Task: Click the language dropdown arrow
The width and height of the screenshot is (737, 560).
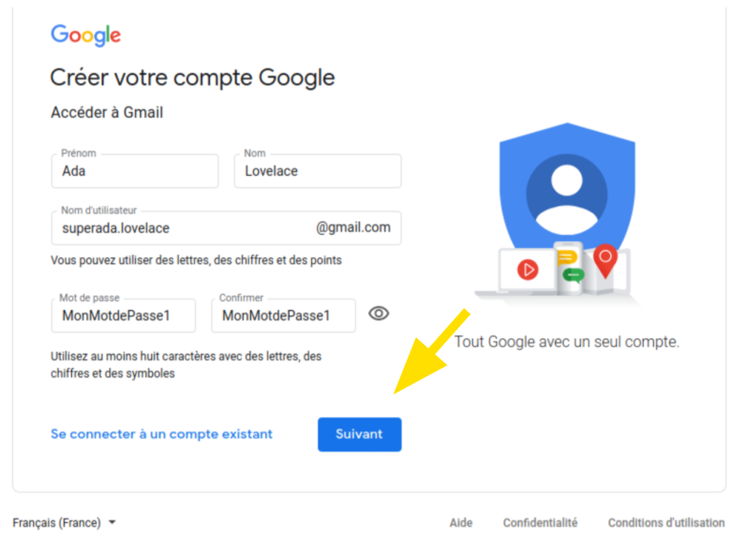Action: point(112,522)
